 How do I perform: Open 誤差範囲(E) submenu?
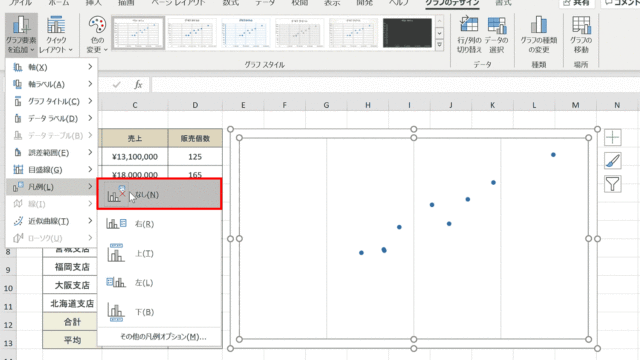click(x=52, y=153)
